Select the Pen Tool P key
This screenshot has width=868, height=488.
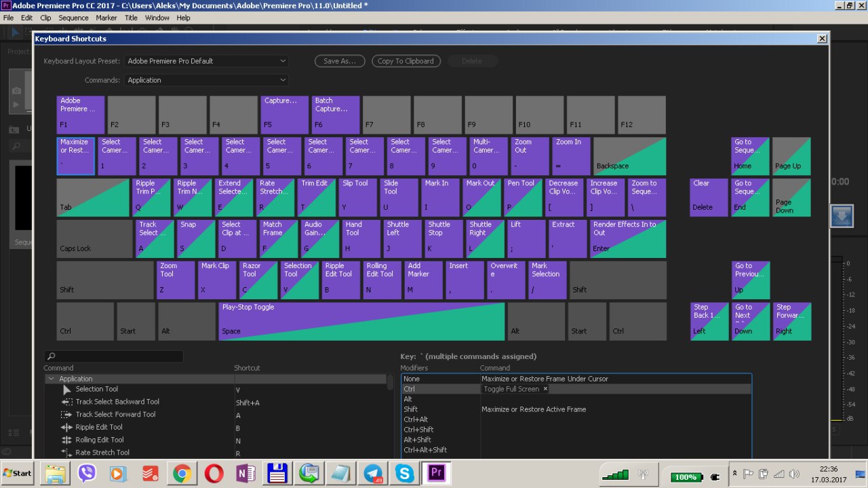point(523,198)
